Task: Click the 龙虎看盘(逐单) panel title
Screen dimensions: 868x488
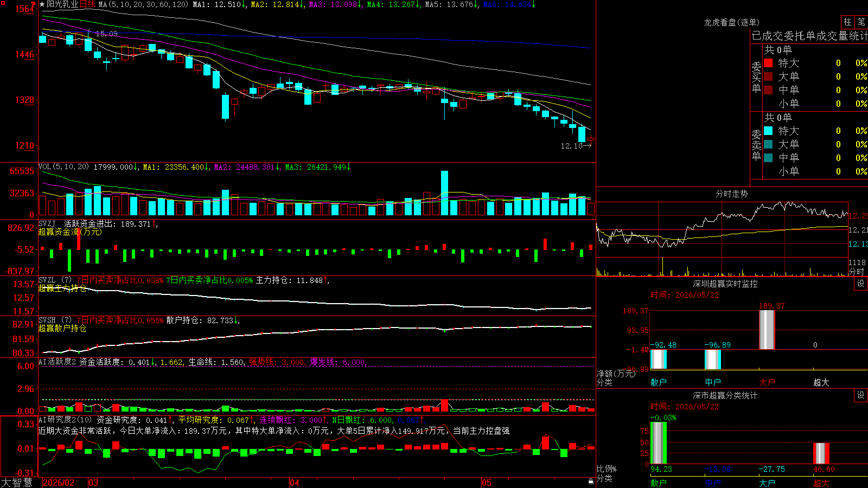Action: pyautogui.click(x=731, y=22)
